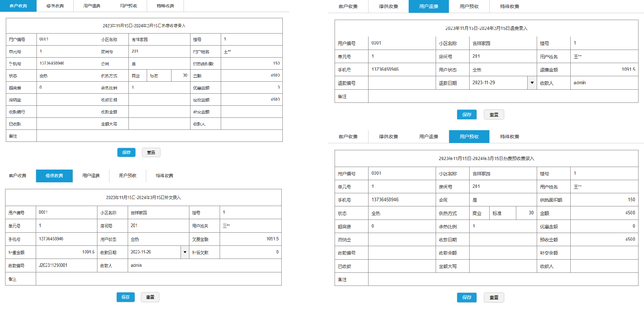Click active 用户退费 tab above 退费录入 form
Viewport: 644px width, 326px height.
coord(429,7)
